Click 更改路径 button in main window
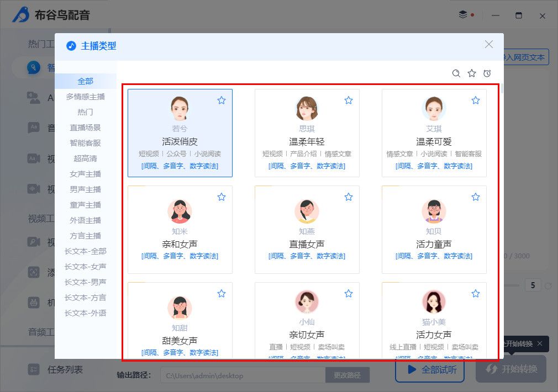This screenshot has height=392, width=558. pyautogui.click(x=348, y=375)
